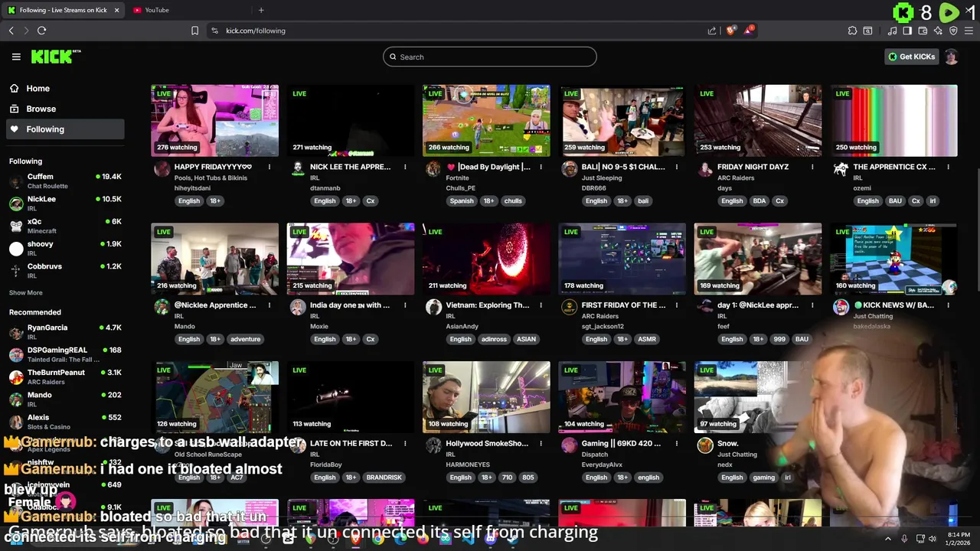The height and width of the screenshot is (551, 980).
Task: Open recommended channel Alexis
Action: click(65, 422)
